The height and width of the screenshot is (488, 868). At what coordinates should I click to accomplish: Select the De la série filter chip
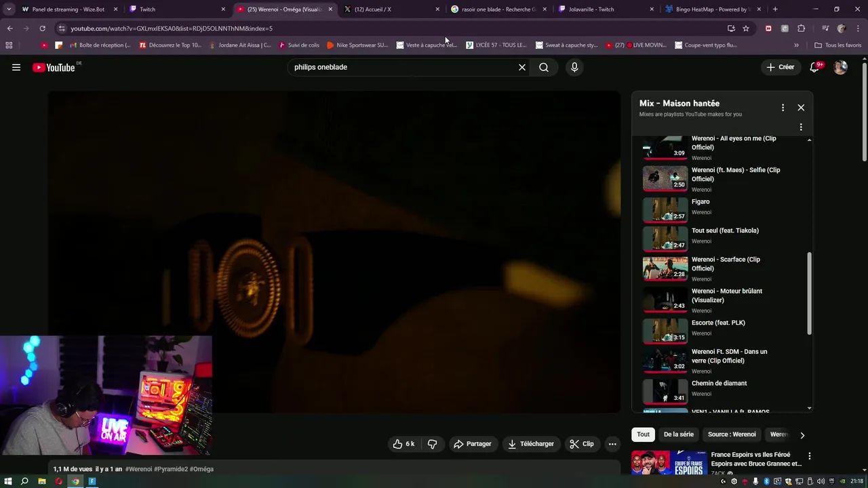(x=679, y=434)
